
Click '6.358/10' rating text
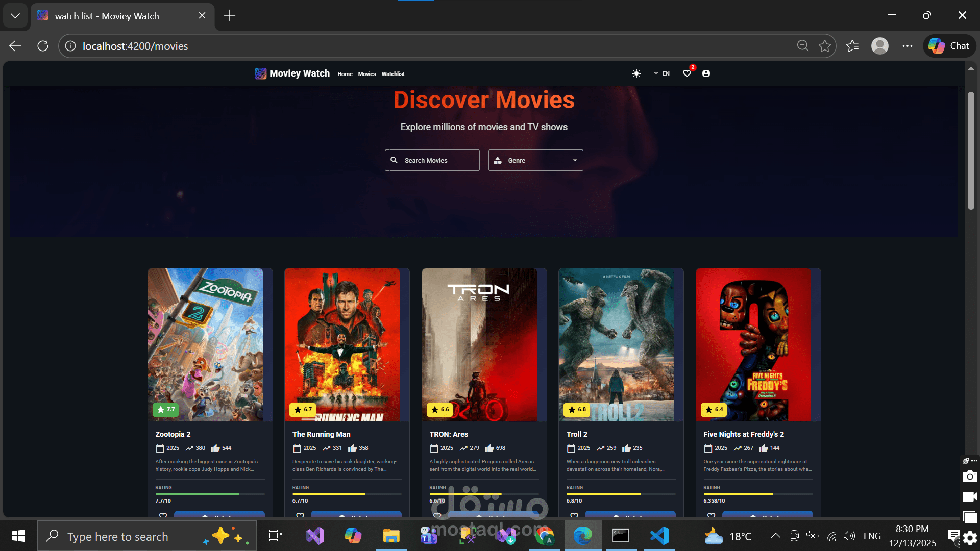[714, 501]
